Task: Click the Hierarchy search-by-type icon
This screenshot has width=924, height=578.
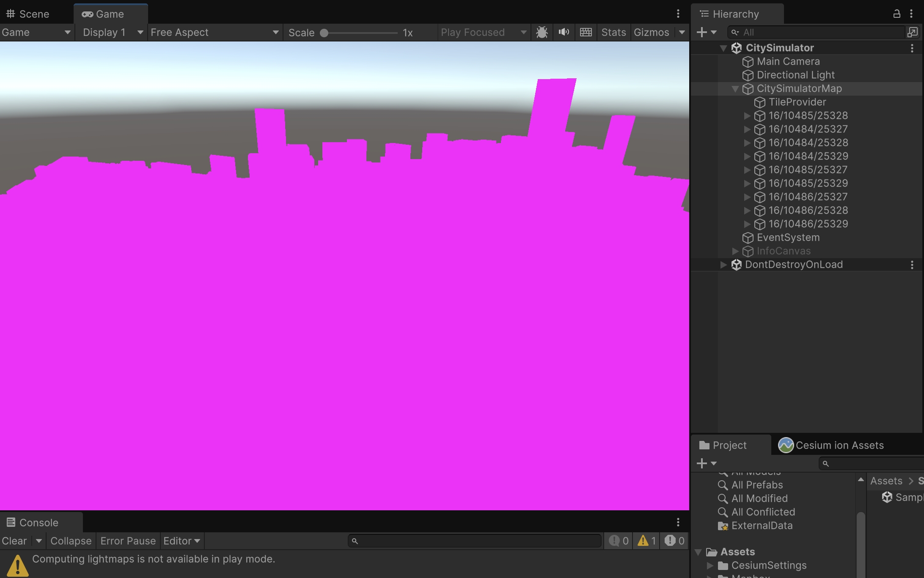Action: tap(913, 32)
